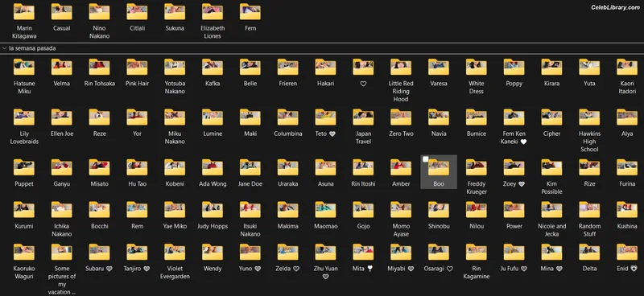Select the Marin Kitagawa folder icon

coord(24,12)
